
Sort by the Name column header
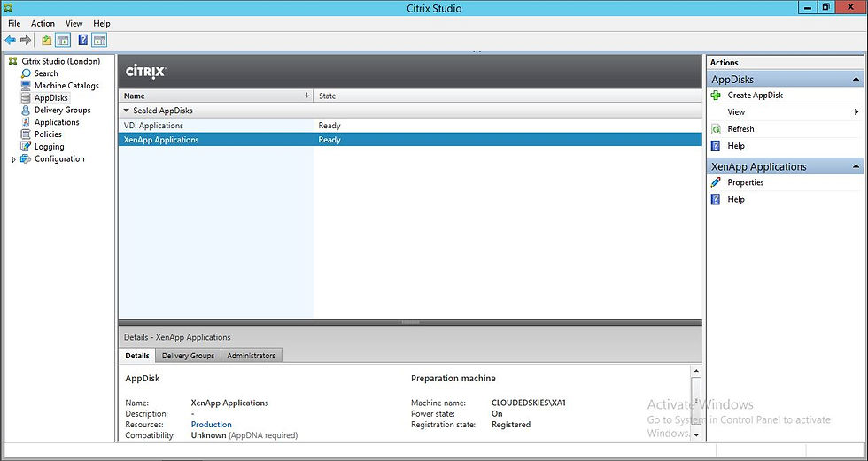tap(216, 96)
